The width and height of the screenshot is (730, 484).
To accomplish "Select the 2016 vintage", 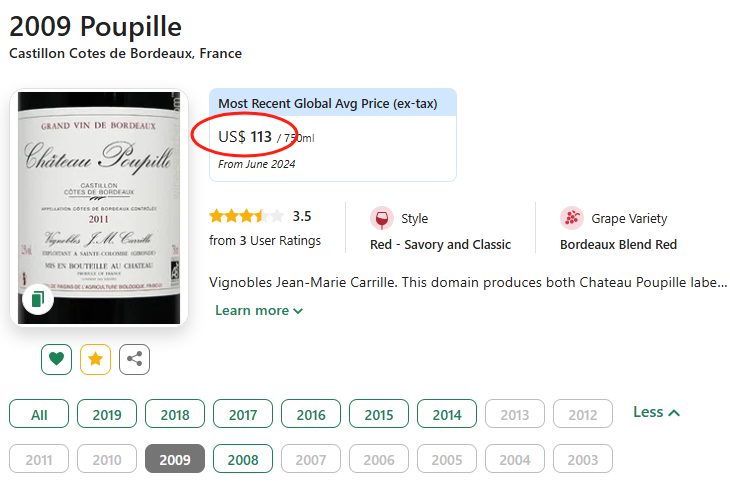I will click(x=311, y=414).
